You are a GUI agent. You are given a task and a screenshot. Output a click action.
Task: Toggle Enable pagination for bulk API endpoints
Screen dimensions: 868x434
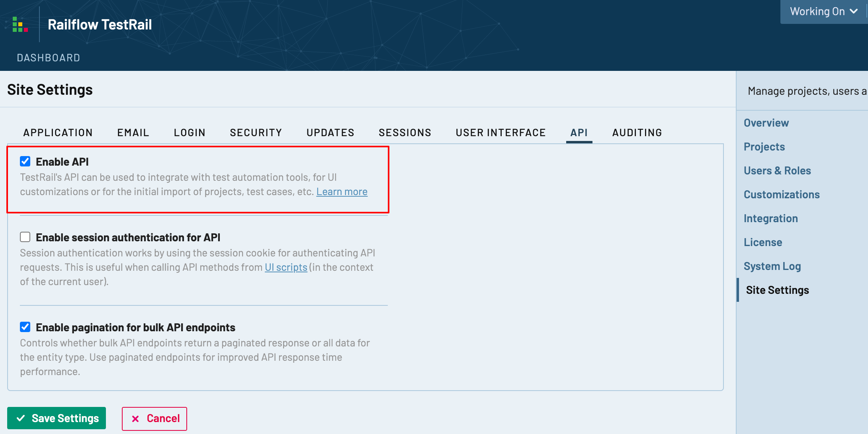coord(25,327)
